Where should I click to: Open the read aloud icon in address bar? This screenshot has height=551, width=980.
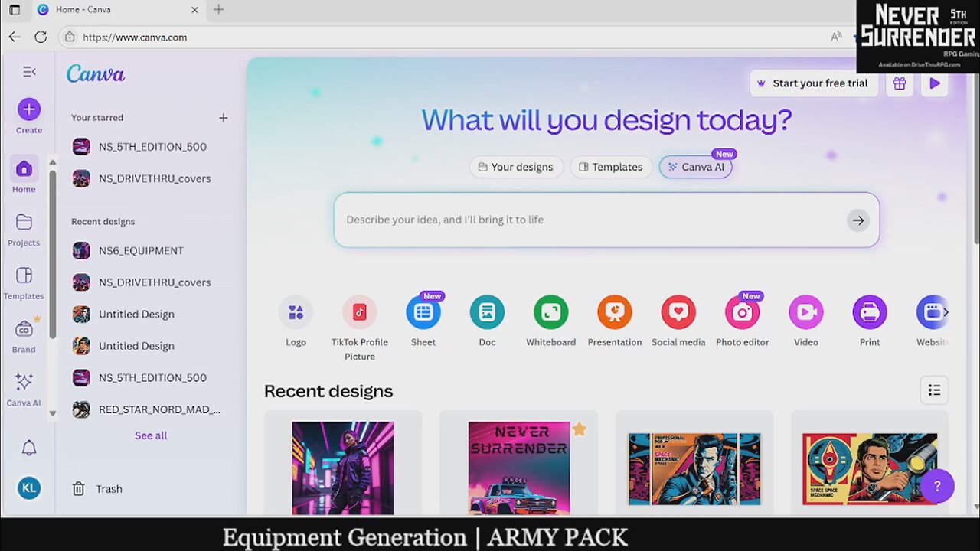[836, 37]
